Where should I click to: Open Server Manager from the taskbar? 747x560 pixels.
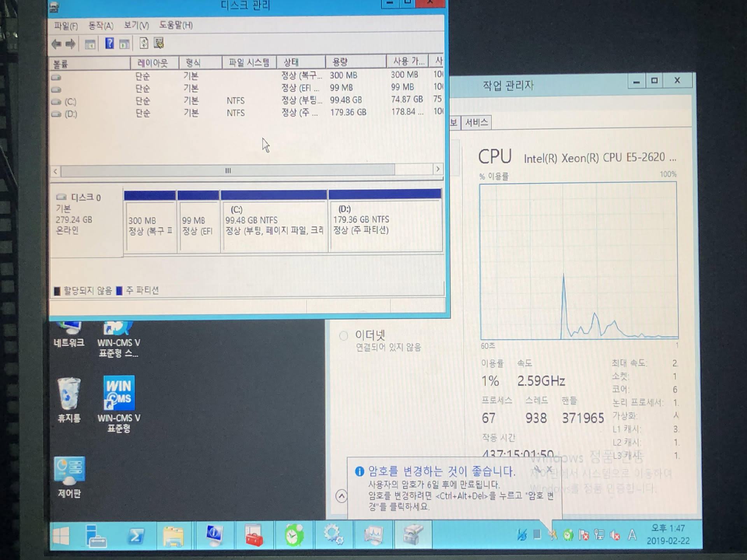click(96, 536)
